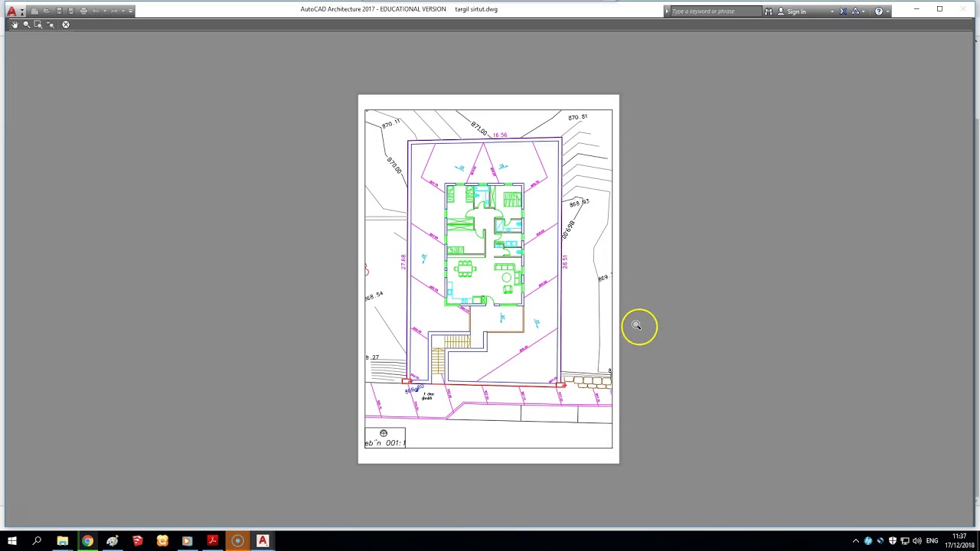Screen dimensions: 980x551
Task: Click the Redo arrow icon
Action: coord(114,11)
